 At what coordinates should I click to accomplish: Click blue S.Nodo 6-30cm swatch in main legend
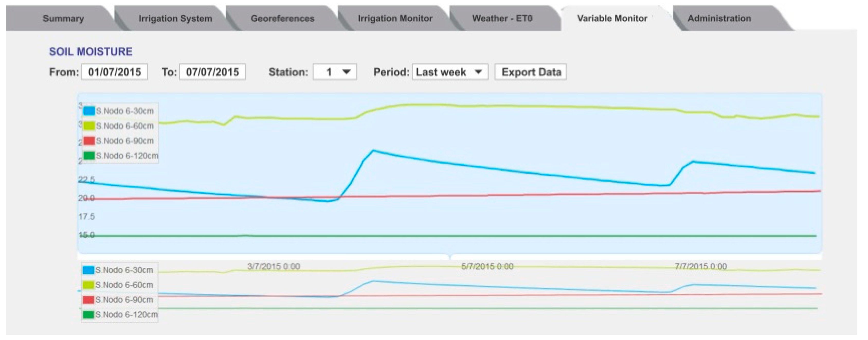(x=89, y=111)
